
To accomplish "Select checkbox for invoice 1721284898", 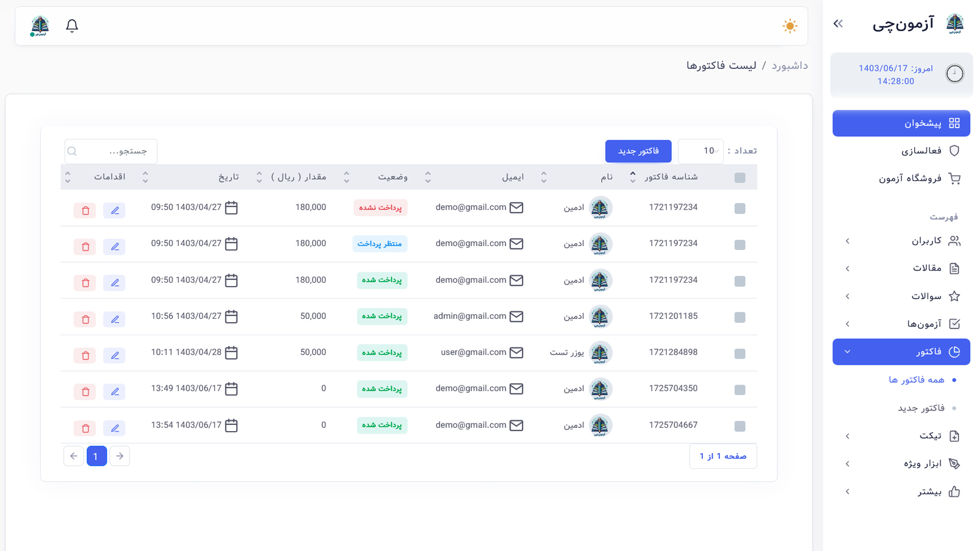I will 740,354.
